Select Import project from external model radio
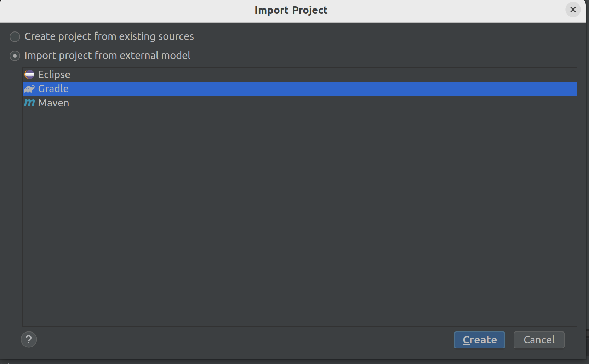The width and height of the screenshot is (589, 364). 15,56
